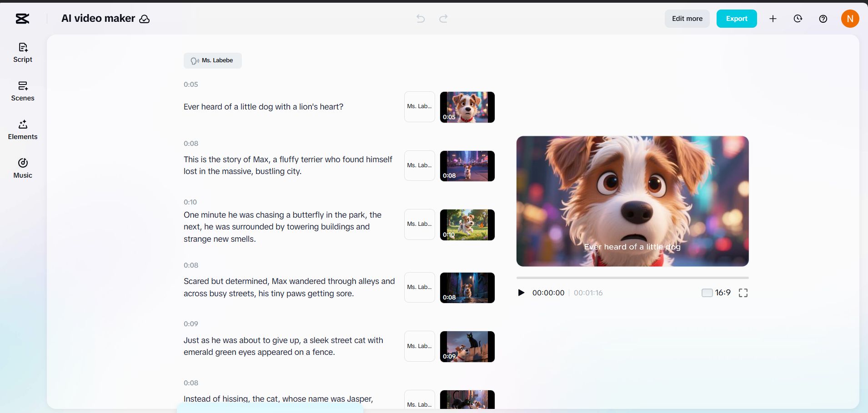The width and height of the screenshot is (868, 413).
Task: Click the undo arrow icon
Action: click(x=421, y=19)
